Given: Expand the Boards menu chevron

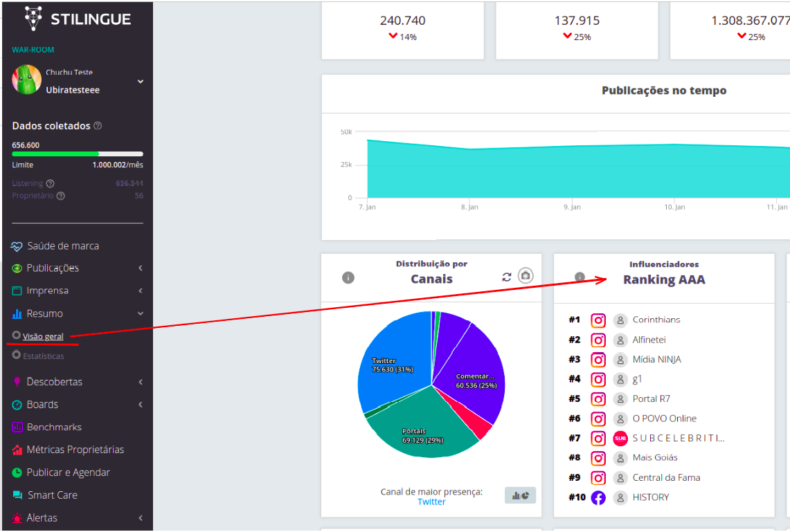Looking at the screenshot, I should [141, 405].
